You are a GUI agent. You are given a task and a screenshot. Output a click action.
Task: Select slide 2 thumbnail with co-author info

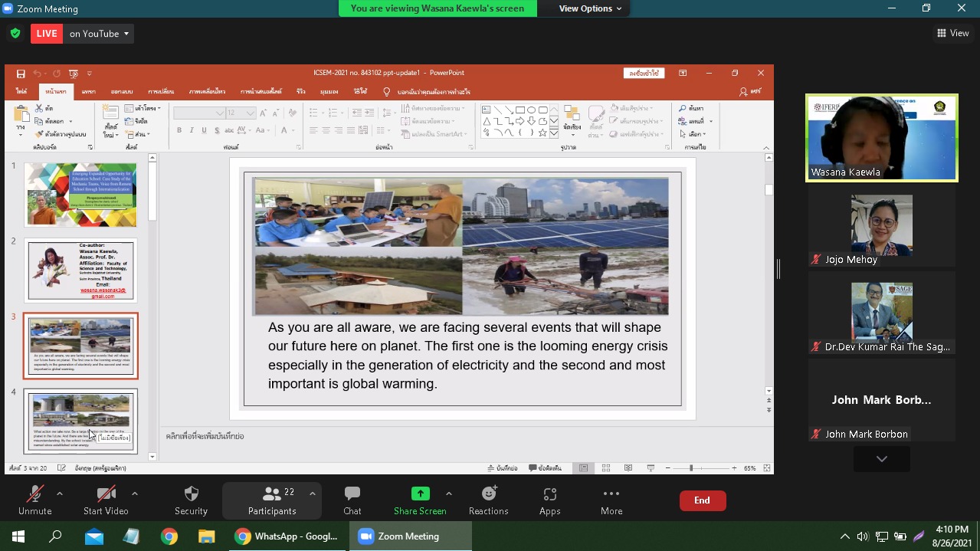pos(80,271)
